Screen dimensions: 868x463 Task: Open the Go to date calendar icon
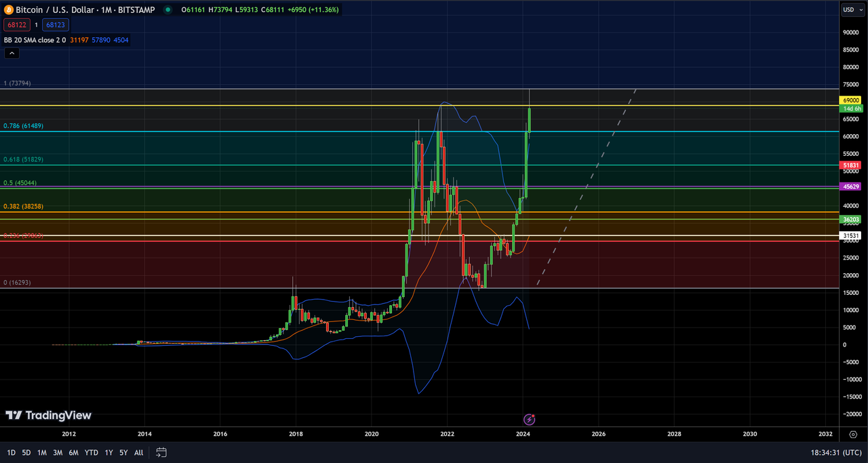(161, 452)
